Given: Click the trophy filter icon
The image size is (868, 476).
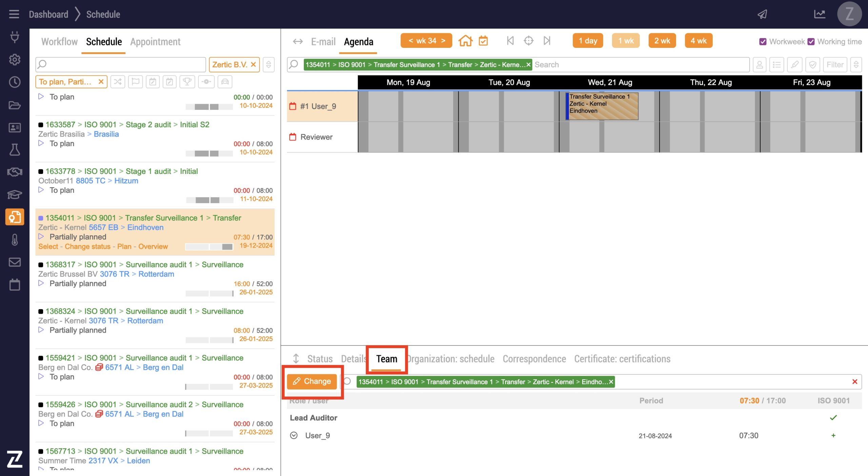Looking at the screenshot, I should pyautogui.click(x=187, y=82).
